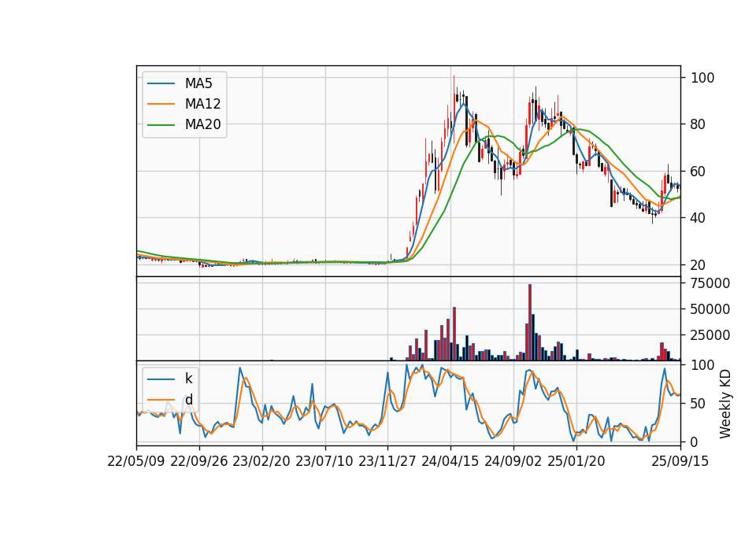Click the 25000 volume axis label
Screen dimensions: 756x543
pyautogui.click(x=710, y=335)
